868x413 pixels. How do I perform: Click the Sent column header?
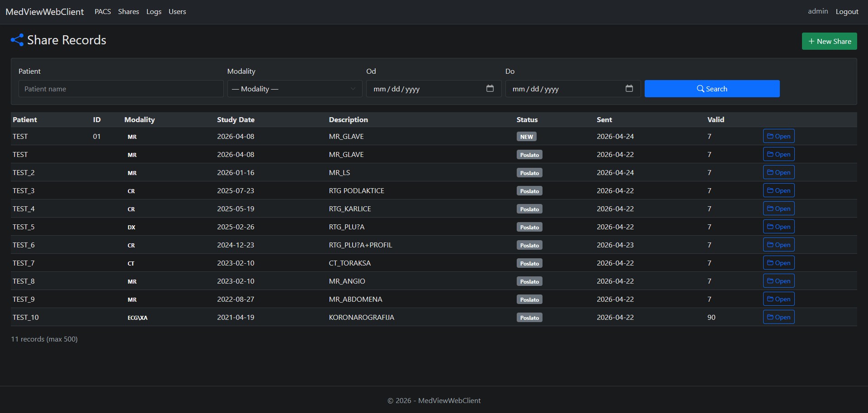(x=604, y=119)
